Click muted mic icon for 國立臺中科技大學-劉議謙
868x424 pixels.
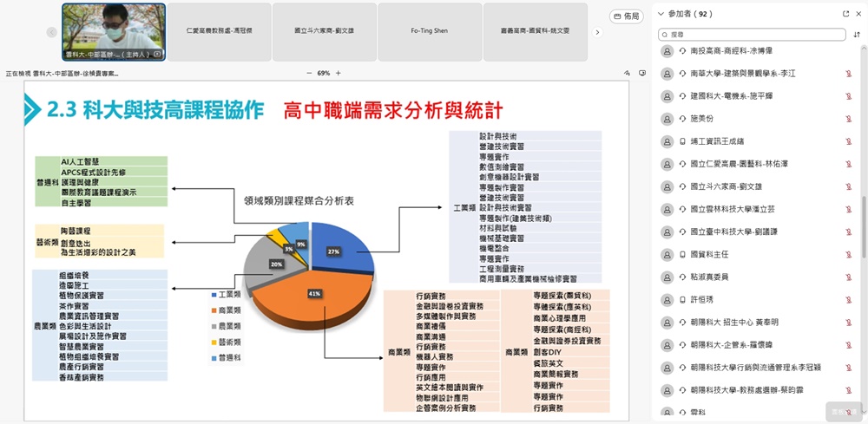tap(849, 232)
